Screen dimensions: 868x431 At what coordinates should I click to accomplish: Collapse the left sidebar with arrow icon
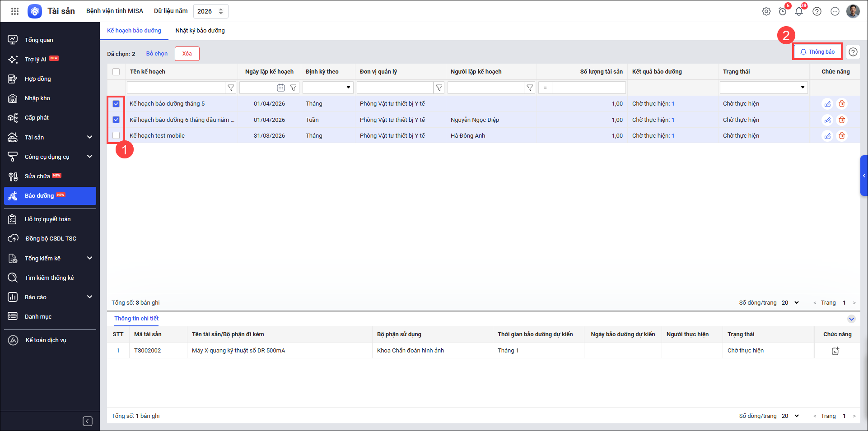pyautogui.click(x=88, y=421)
